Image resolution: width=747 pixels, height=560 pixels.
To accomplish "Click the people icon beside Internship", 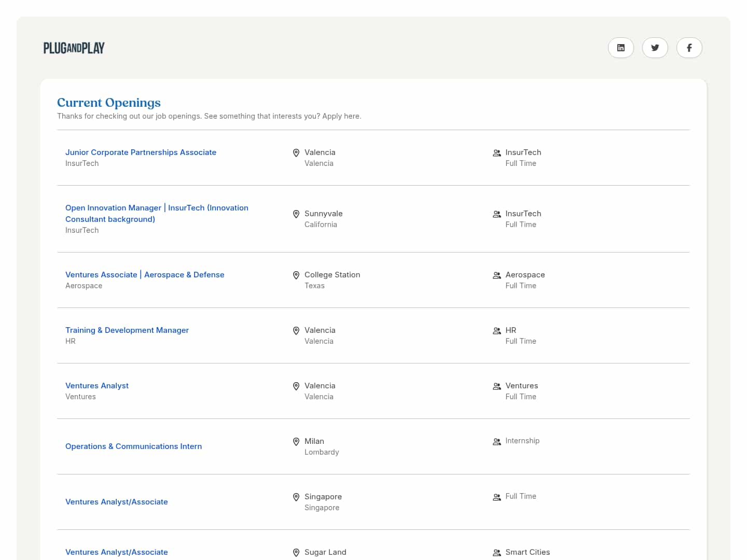I will 496,442.
